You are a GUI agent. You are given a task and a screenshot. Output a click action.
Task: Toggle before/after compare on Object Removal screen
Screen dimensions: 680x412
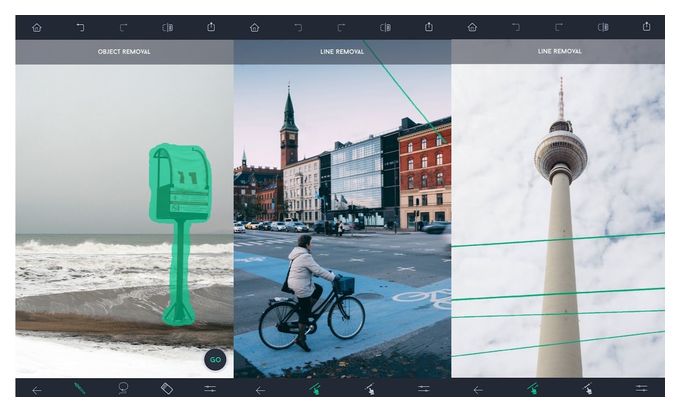click(167, 28)
